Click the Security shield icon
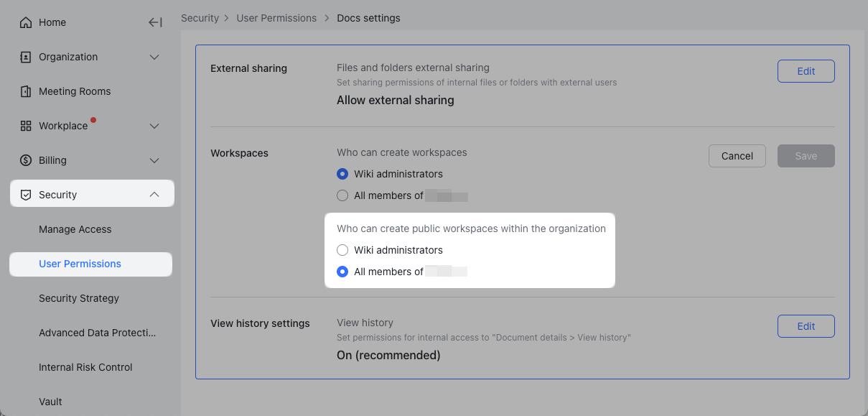This screenshot has height=416, width=868. (x=26, y=195)
